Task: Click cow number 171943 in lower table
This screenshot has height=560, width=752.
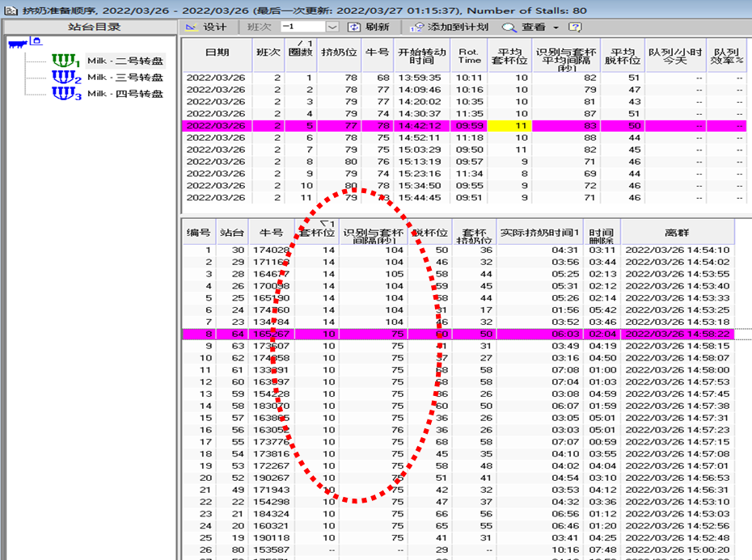Action: click(272, 490)
